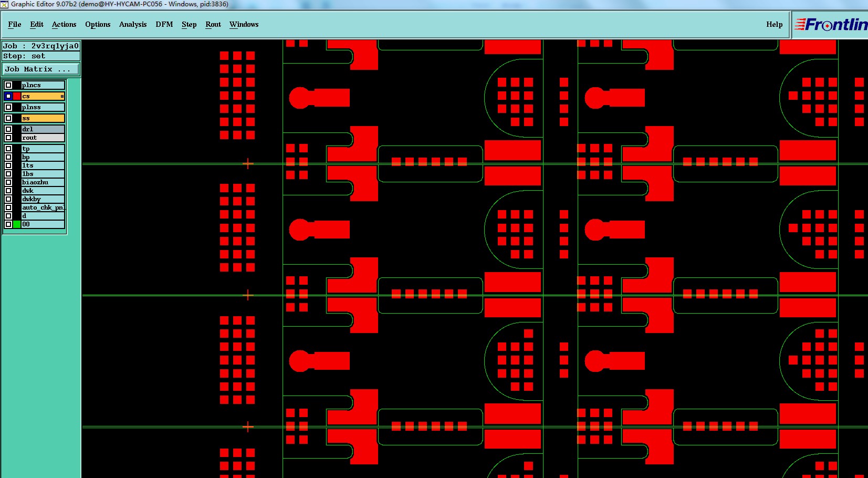Select the lts layer name
Viewport: 868px width, 478px height.
click(43, 165)
